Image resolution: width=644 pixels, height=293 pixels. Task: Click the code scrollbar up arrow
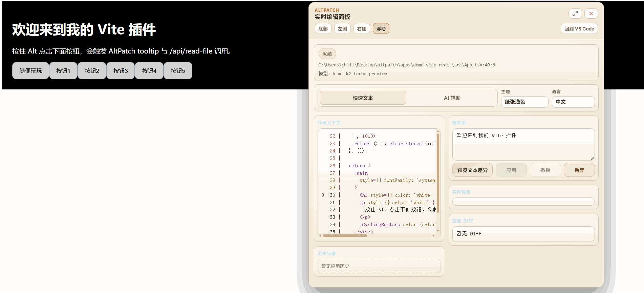(x=438, y=131)
